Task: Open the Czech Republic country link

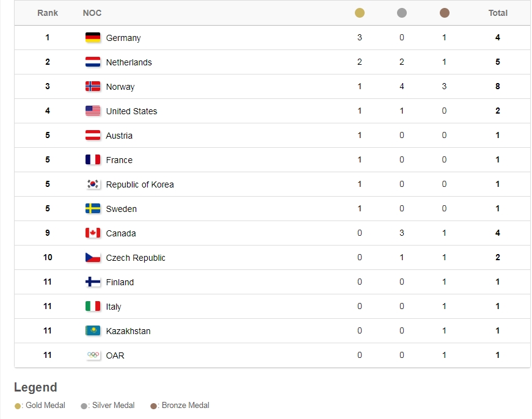Action: coord(136,258)
